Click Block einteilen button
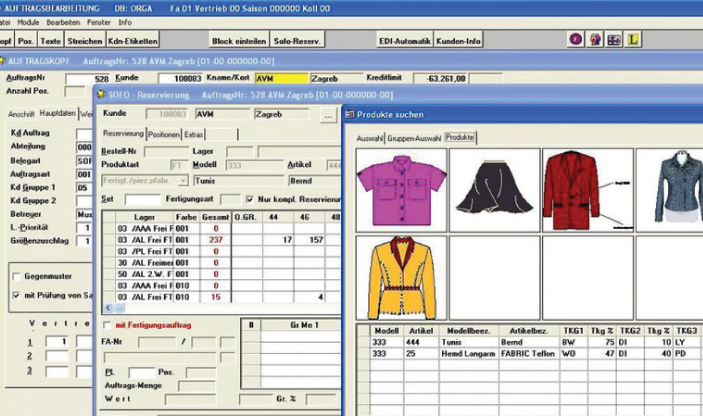Screen dimensions: 703x416 [x=239, y=41]
